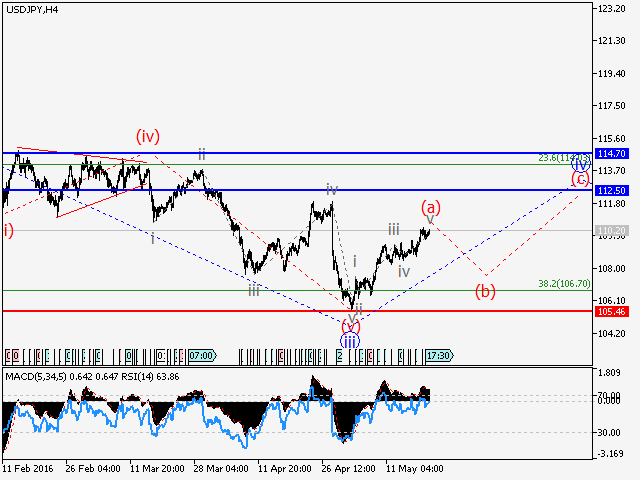Select gray v label beneath red (a)
The image size is (640, 480).
click(430, 219)
